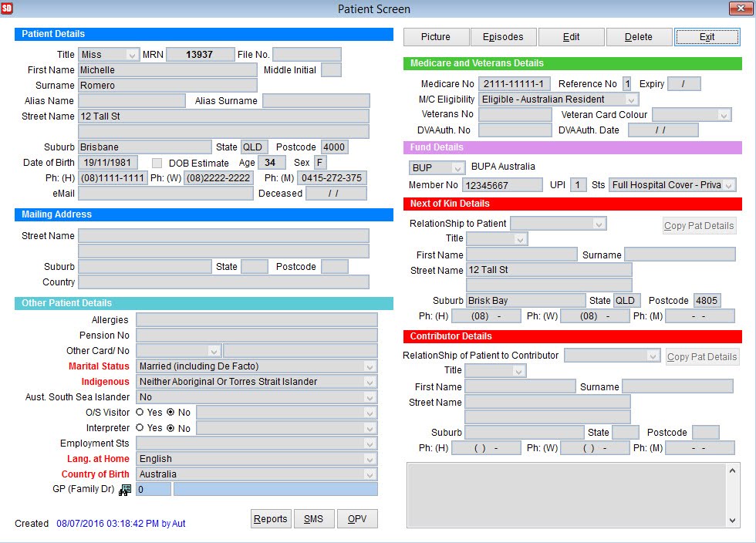Click the File No. field
The image size is (756, 543).
pos(307,55)
